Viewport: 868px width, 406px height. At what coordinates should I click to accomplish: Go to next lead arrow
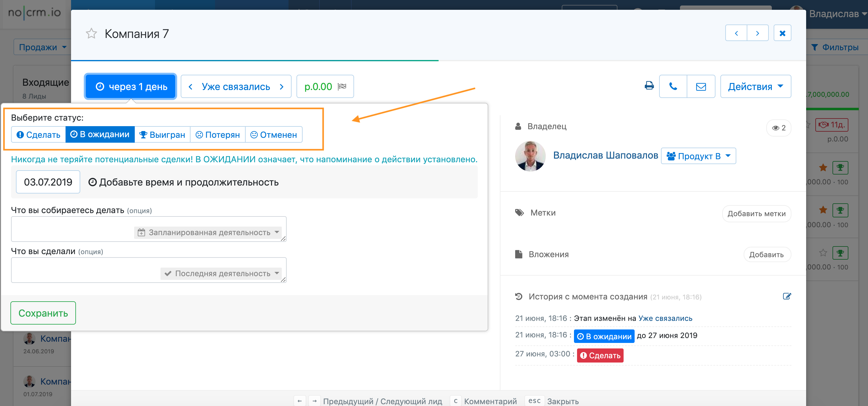click(x=757, y=33)
